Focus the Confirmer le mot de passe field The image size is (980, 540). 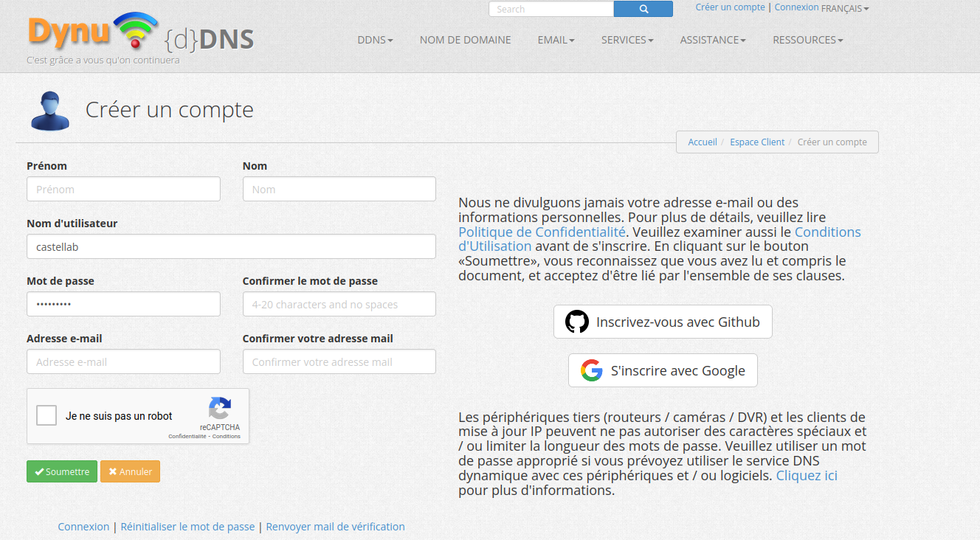click(339, 304)
